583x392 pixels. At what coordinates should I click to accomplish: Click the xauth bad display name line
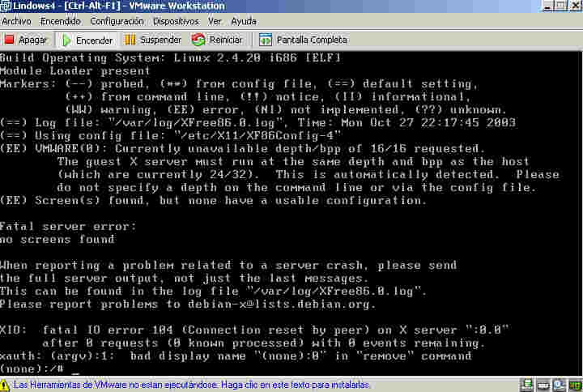[236, 356]
